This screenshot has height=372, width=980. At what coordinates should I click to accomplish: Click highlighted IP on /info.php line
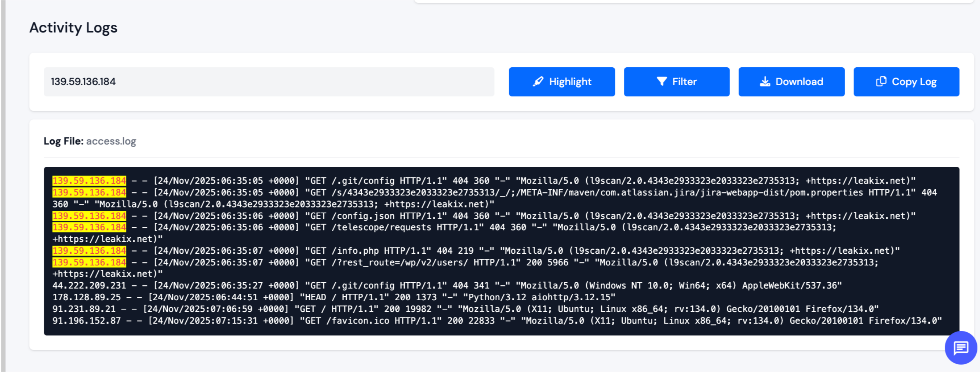click(89, 251)
